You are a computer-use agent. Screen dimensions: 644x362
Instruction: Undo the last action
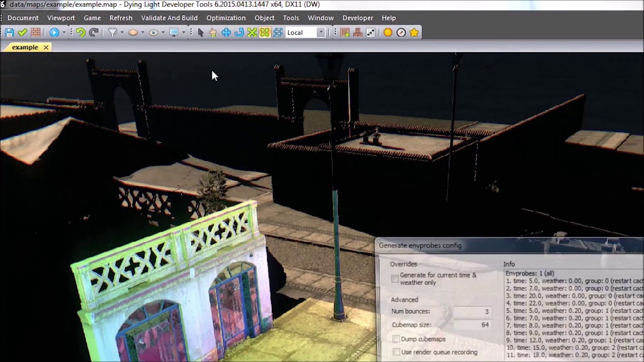pyautogui.click(x=80, y=33)
